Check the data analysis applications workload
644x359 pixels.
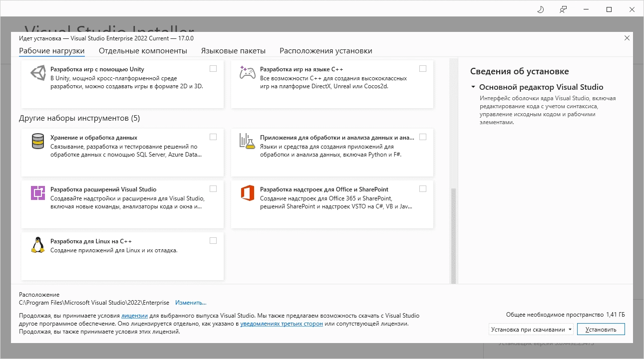click(x=423, y=137)
